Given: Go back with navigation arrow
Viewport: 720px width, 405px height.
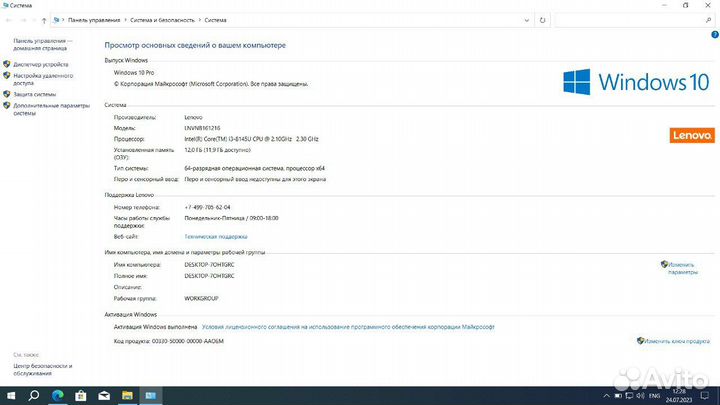Looking at the screenshot, I should click(8, 20).
